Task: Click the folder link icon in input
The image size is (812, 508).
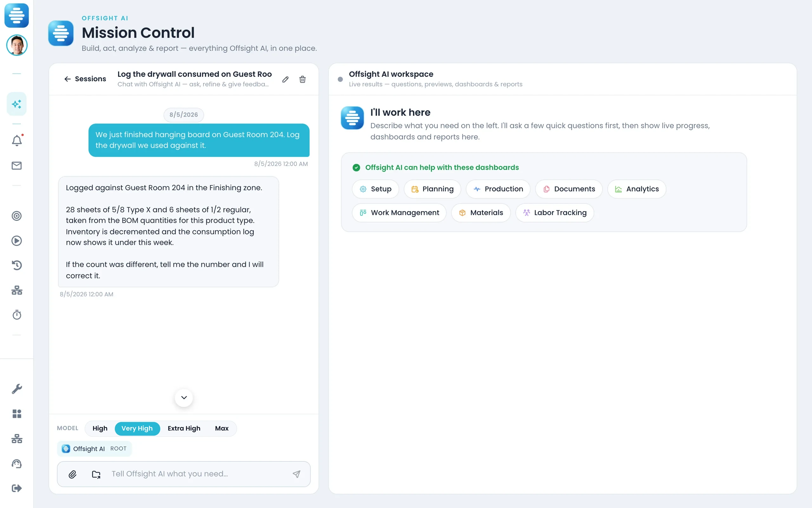Action: click(96, 474)
